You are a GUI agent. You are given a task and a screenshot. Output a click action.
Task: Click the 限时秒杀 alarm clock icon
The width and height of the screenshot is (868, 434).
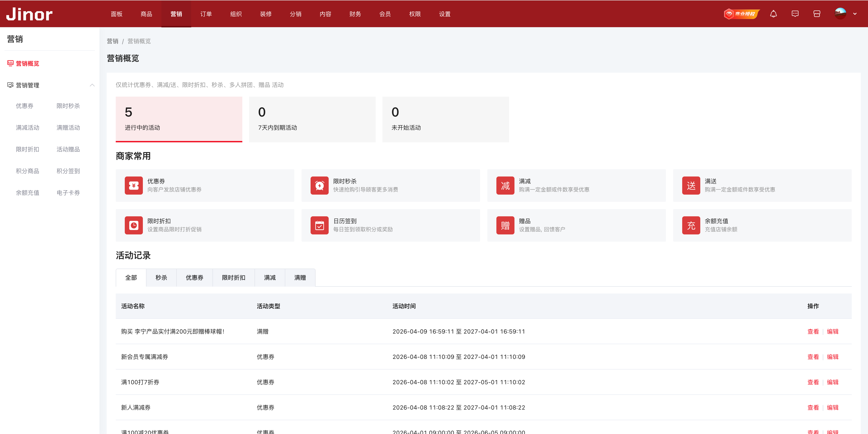coord(319,186)
